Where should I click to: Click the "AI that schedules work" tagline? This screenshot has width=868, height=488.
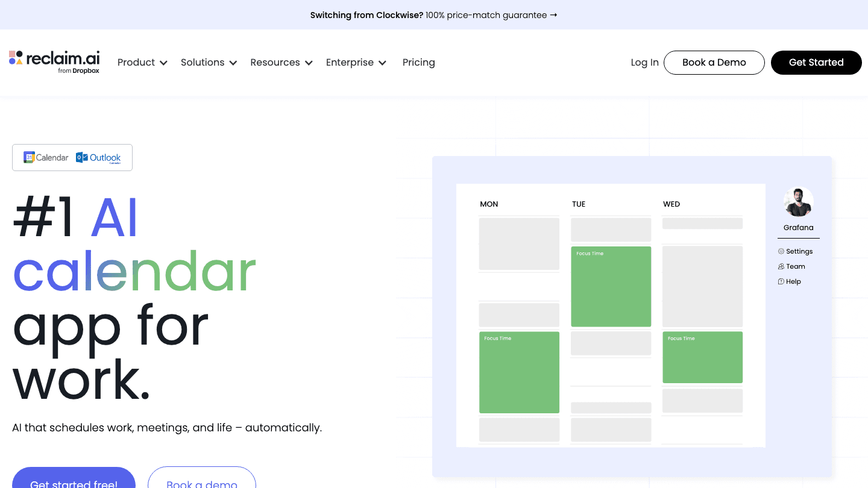(x=167, y=428)
